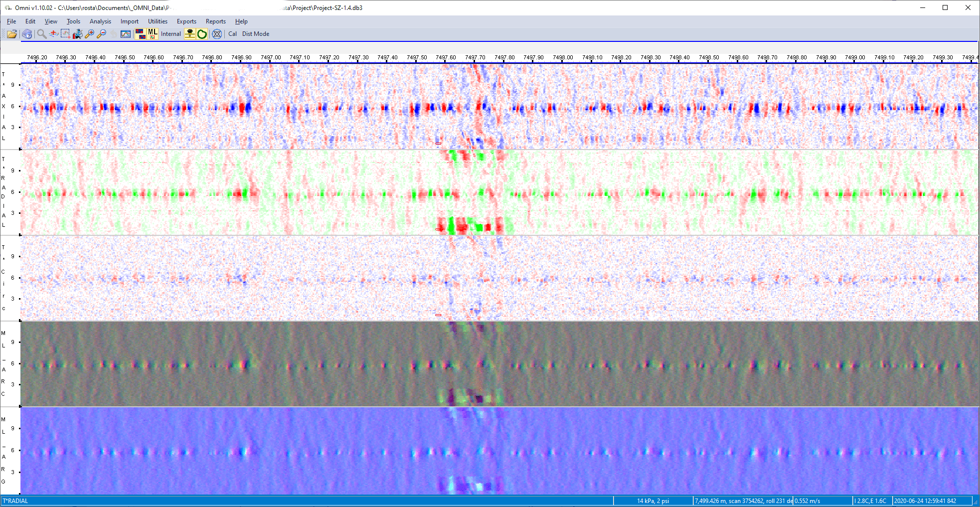This screenshot has width=980, height=507.
Task: Zoom out with the minus magnifier
Action: pyautogui.click(x=101, y=34)
